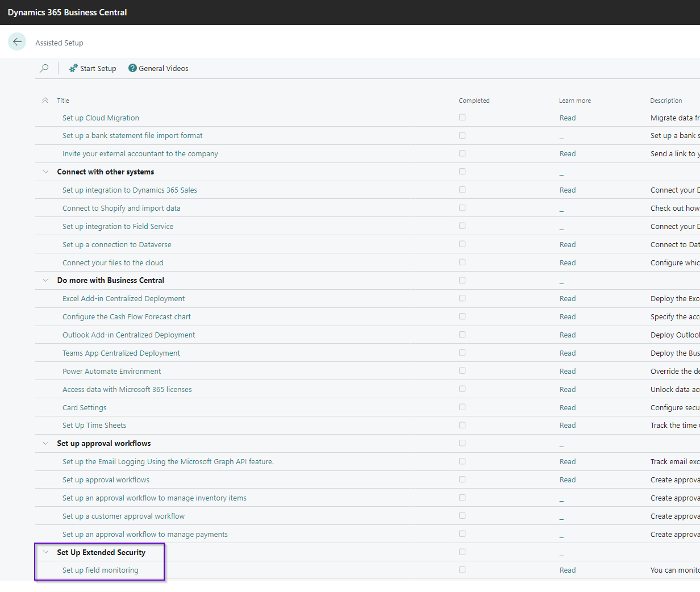Screen dimensions: 700x592
Task: Check Completed box for Set up field monitoring
Action: [462, 570]
